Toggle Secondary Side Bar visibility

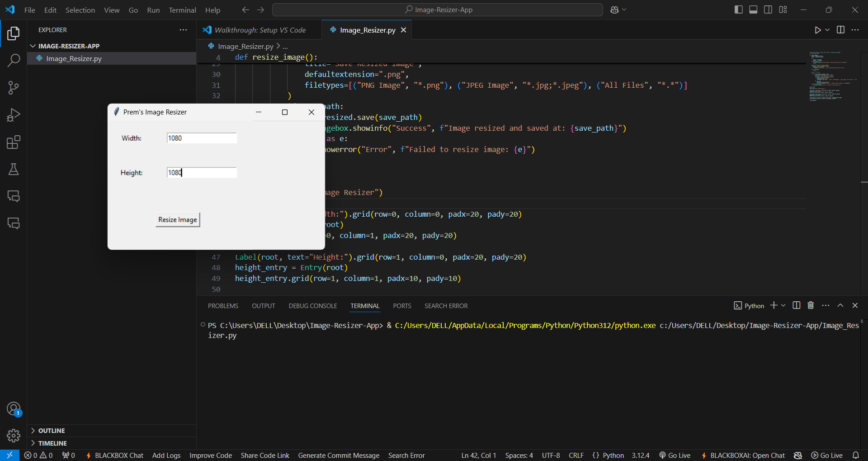(768, 10)
